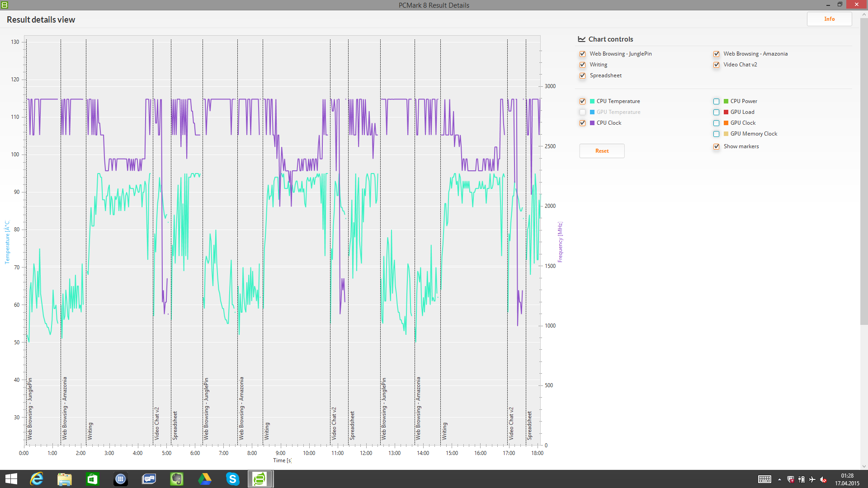Screen dimensions: 868x488
Task: Turn off Show markers checkbox
Action: coord(716,146)
